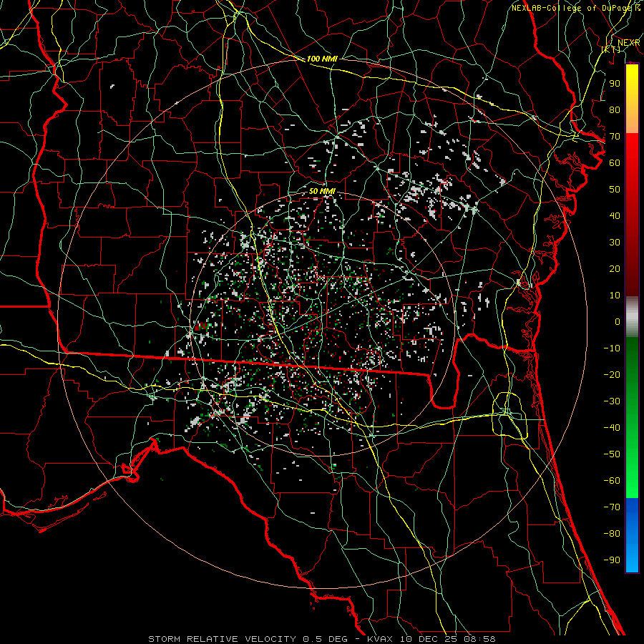Click the positive "70" scale value
The height and width of the screenshot is (644, 644).
coord(615,137)
